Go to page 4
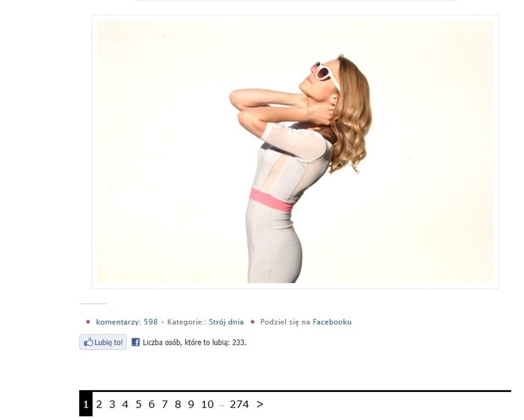Image resolution: width=524 pixels, height=420 pixels. (x=125, y=404)
